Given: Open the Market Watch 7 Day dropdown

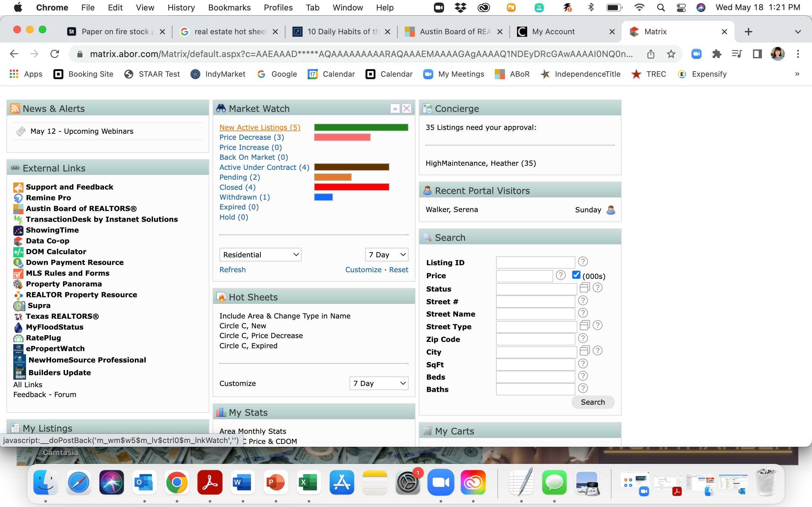Looking at the screenshot, I should pyautogui.click(x=387, y=255).
